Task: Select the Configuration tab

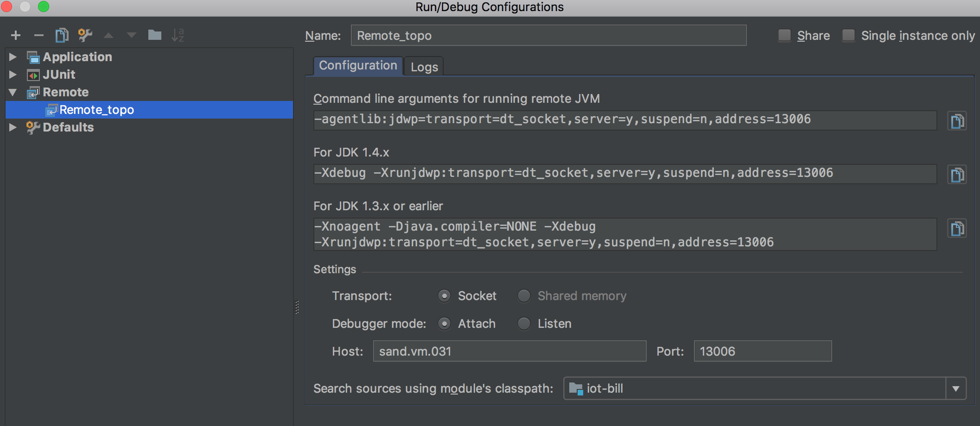Action: (x=358, y=66)
